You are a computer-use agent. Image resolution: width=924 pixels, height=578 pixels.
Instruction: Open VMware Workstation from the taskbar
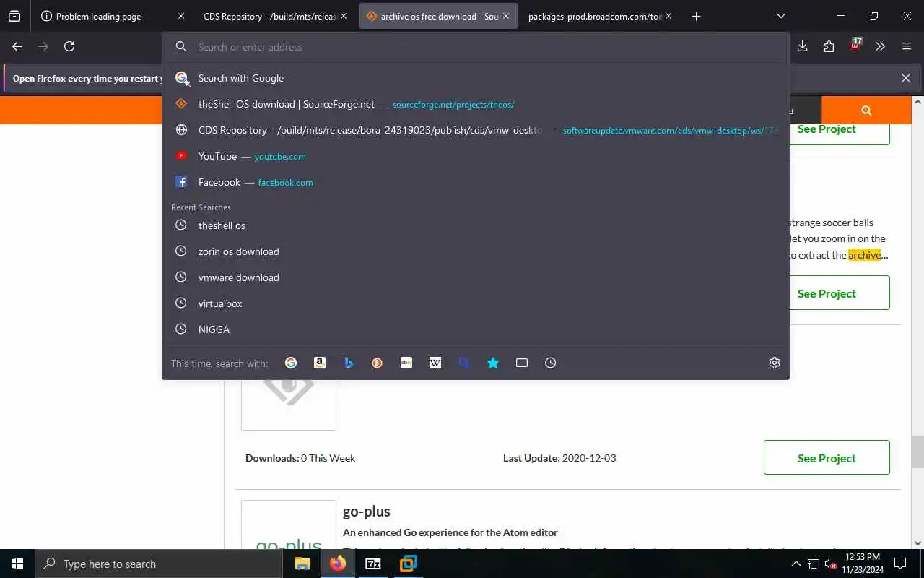tap(408, 564)
